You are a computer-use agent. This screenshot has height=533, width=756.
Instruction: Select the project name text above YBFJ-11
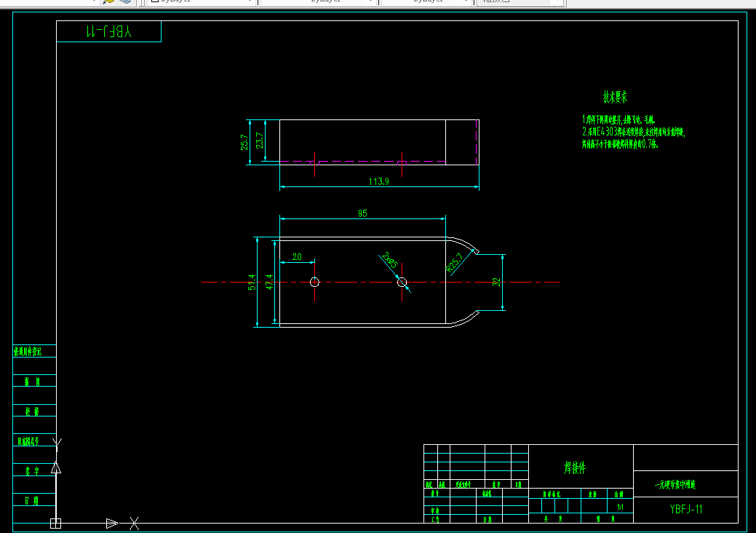point(675,485)
